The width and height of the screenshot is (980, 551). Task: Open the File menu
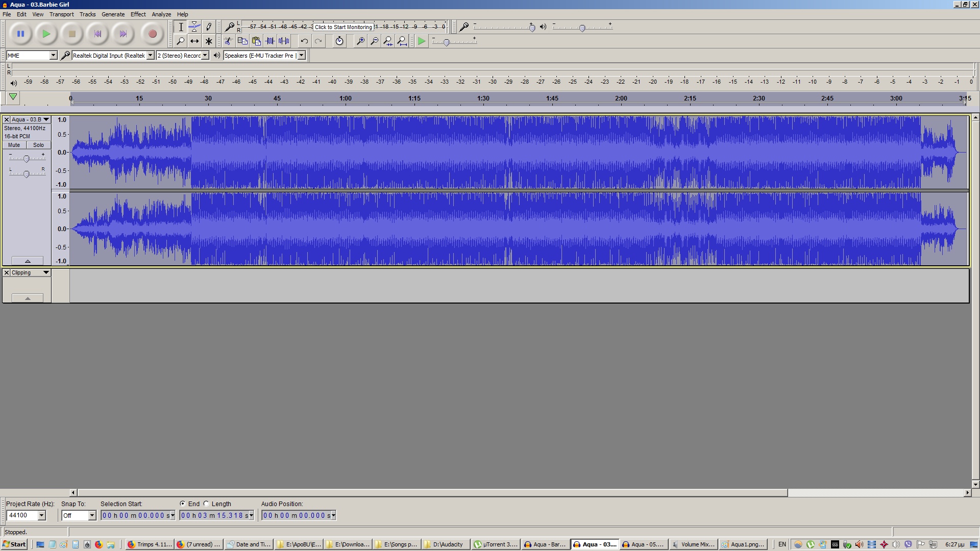pos(7,14)
